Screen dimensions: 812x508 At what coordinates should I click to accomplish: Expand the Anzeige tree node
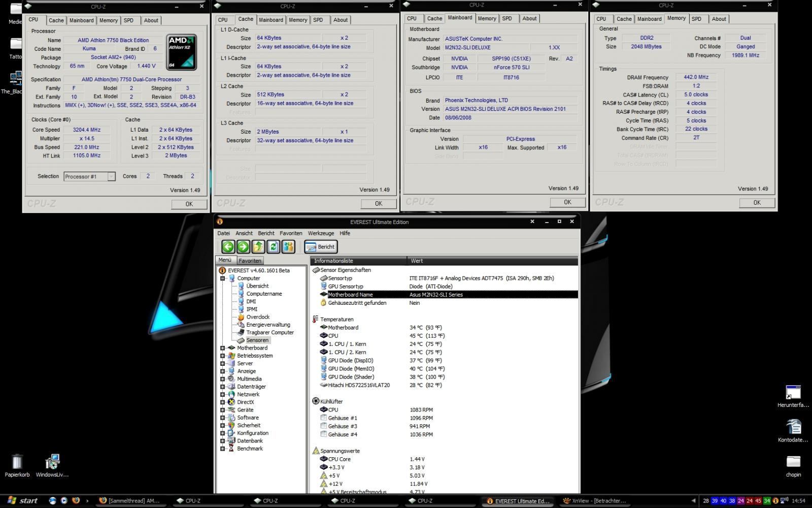click(x=222, y=371)
